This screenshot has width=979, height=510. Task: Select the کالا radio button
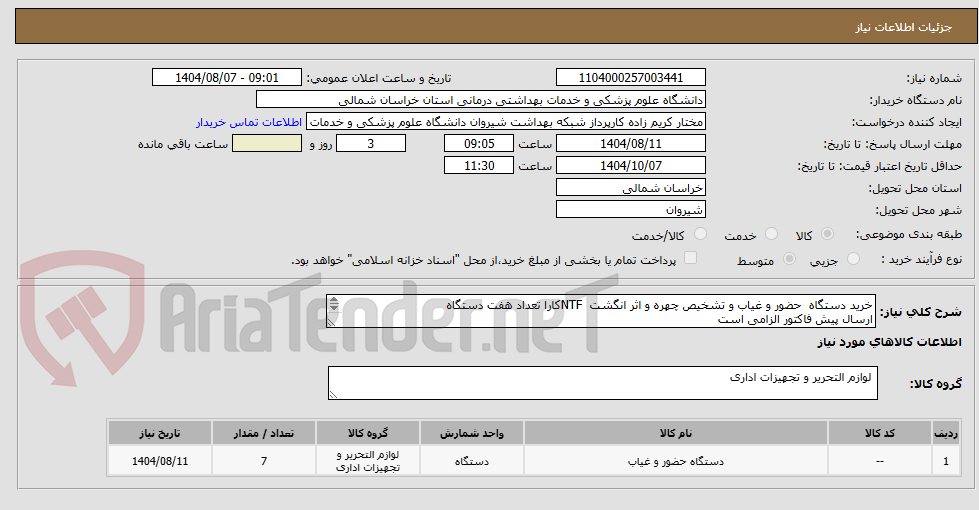827,234
